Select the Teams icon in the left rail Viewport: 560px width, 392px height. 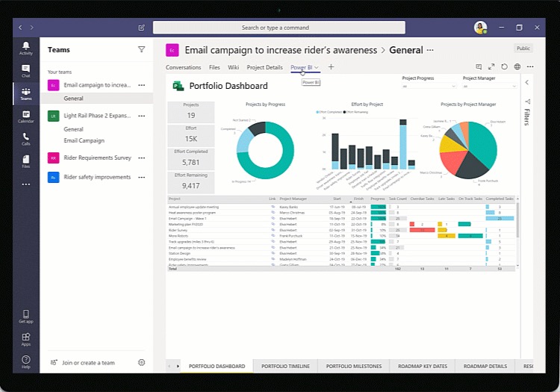25,94
